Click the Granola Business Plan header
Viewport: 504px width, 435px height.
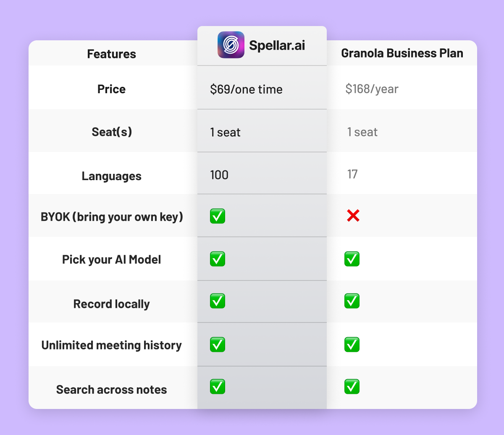click(402, 53)
